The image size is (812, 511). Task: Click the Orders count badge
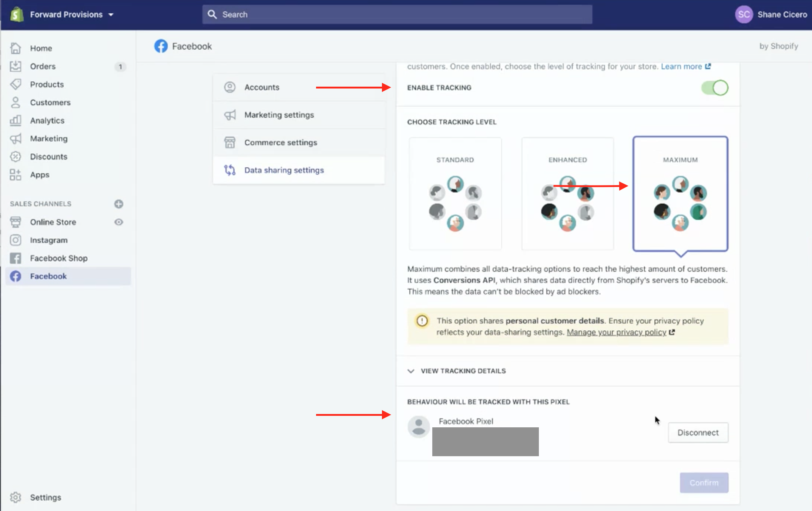point(120,67)
